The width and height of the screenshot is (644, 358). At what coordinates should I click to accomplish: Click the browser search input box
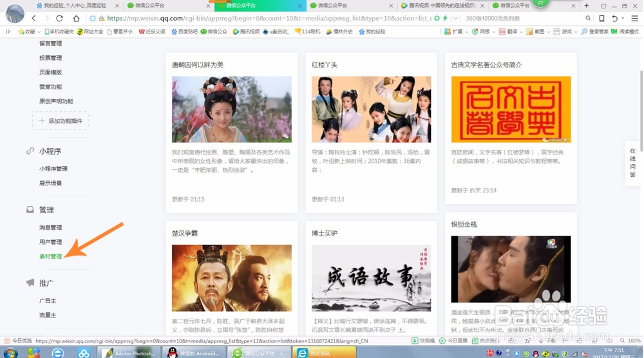(524, 18)
